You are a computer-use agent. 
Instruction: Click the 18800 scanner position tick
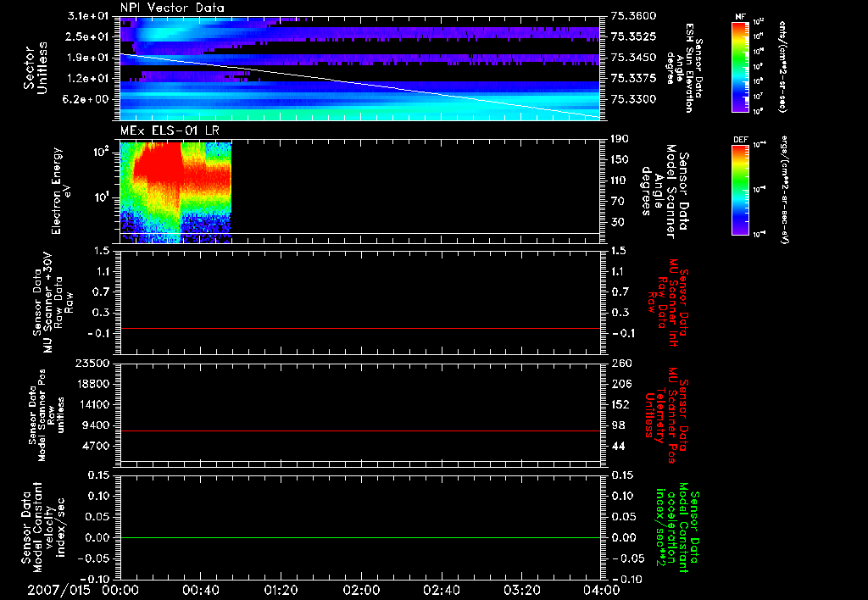(x=92, y=384)
